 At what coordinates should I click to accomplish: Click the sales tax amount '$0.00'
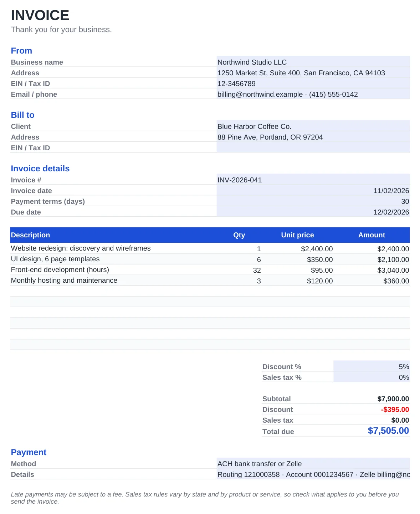point(400,420)
